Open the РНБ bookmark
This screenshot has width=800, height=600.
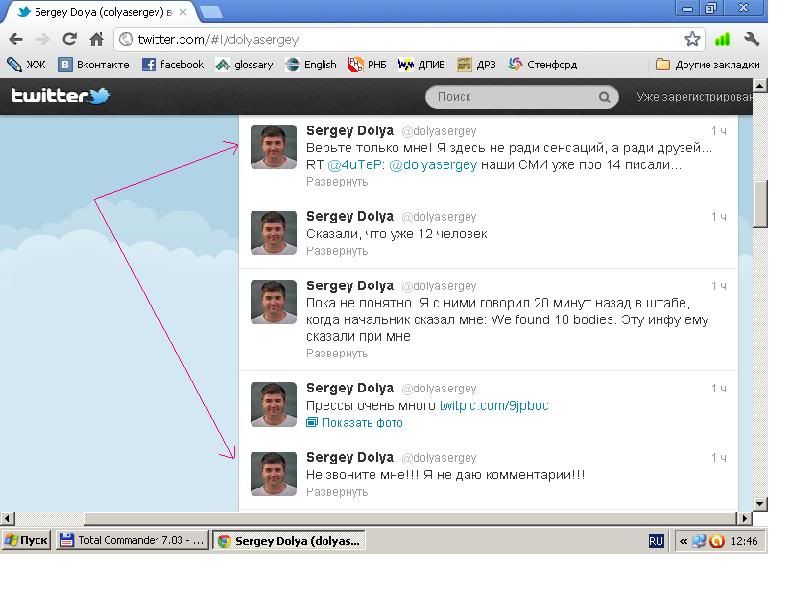(x=367, y=65)
